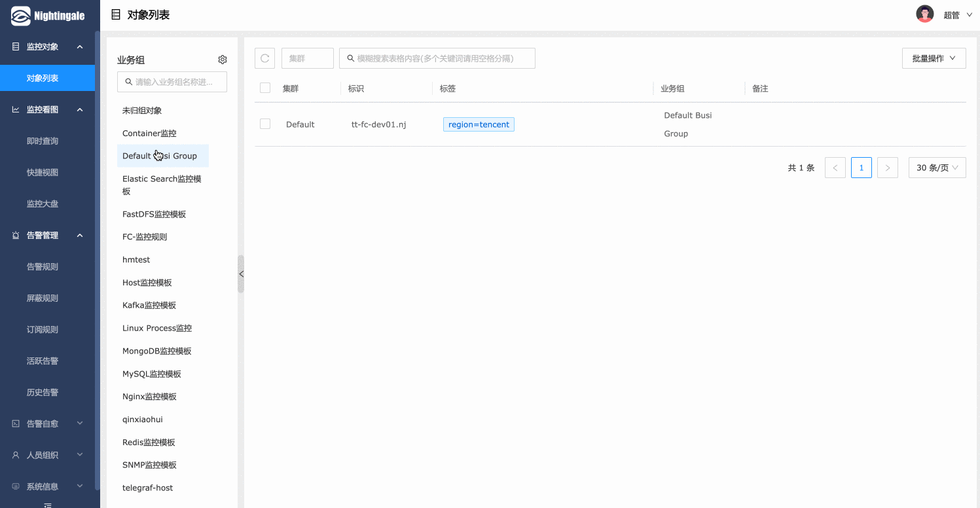The image size is (980, 508).
Task: Click the 人员组织 person icon
Action: point(16,455)
